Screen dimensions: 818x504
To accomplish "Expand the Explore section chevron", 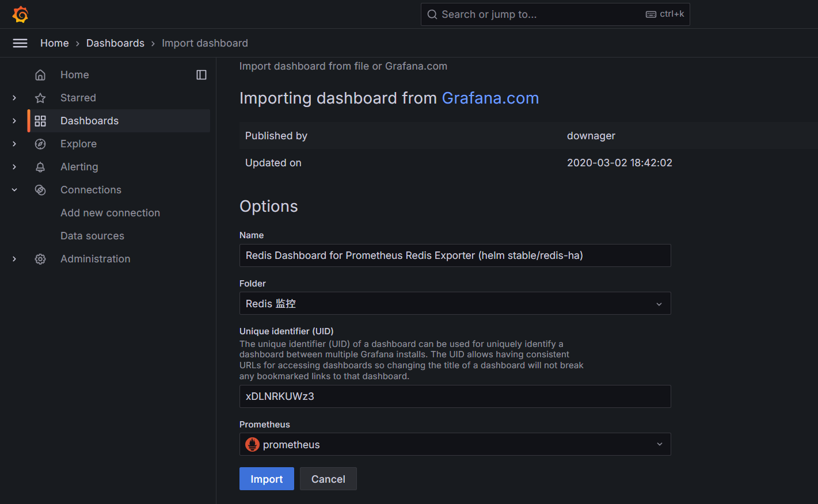I will 14,144.
